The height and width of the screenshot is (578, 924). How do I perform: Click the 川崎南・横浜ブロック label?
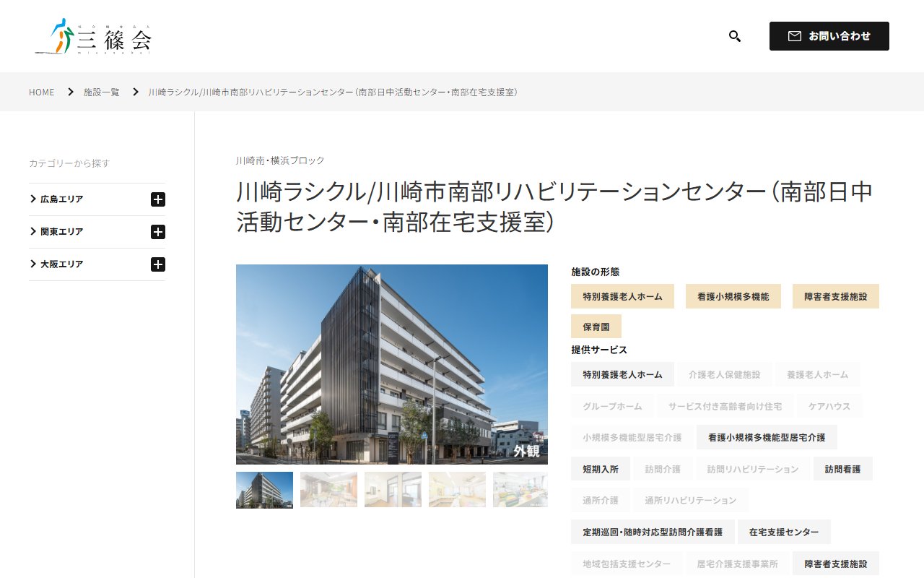pyautogui.click(x=280, y=160)
